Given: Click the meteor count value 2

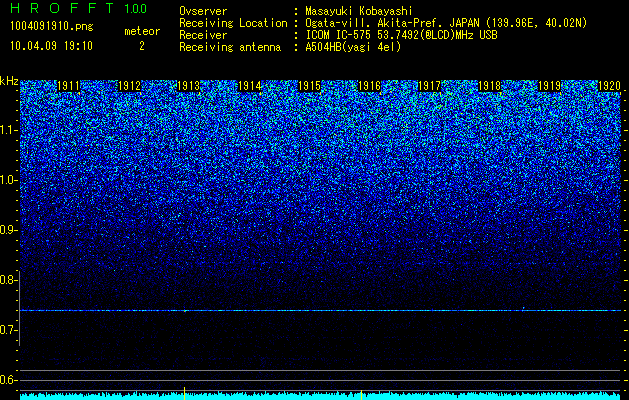Looking at the screenshot, I should pos(142,46).
